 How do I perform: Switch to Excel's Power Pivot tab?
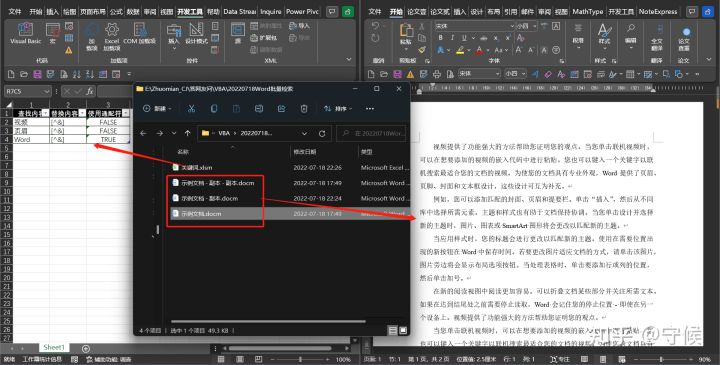coord(302,11)
